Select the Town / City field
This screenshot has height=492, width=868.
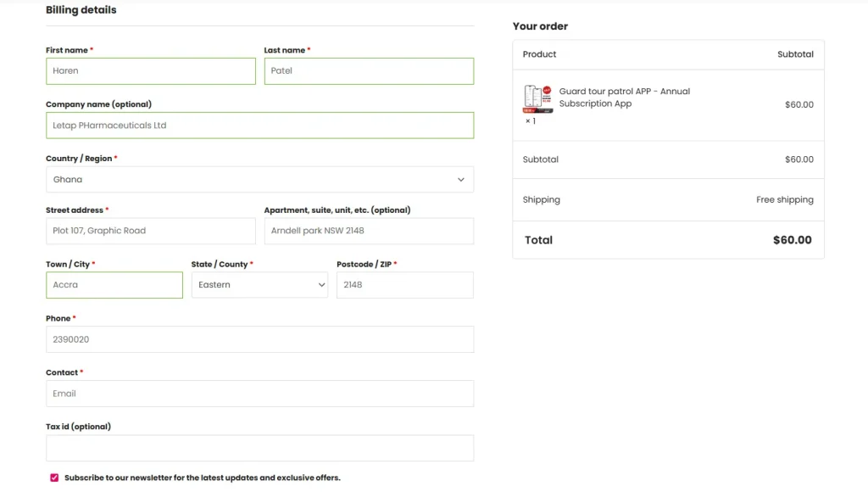pos(114,285)
